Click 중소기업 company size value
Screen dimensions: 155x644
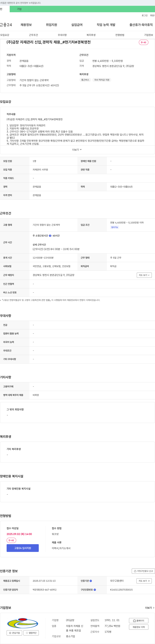pyautogui.click(x=71, y=636)
